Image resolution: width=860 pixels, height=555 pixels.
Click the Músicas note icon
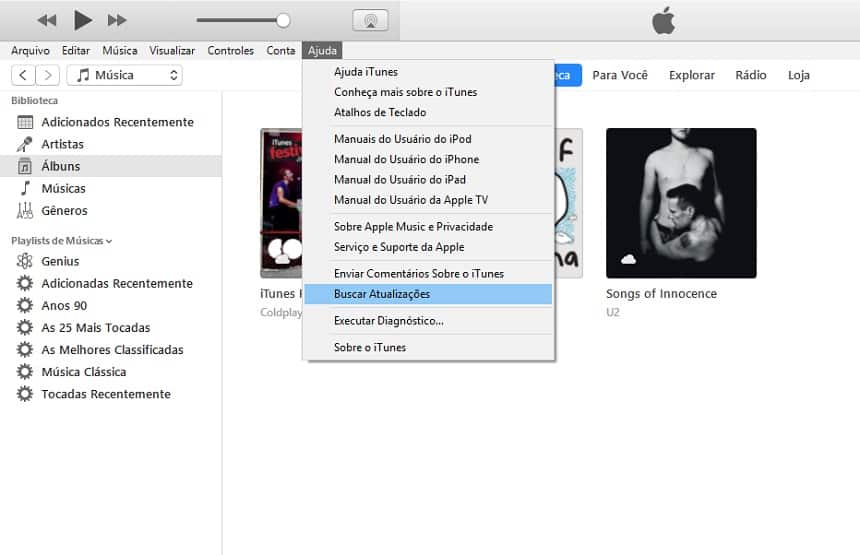point(25,188)
